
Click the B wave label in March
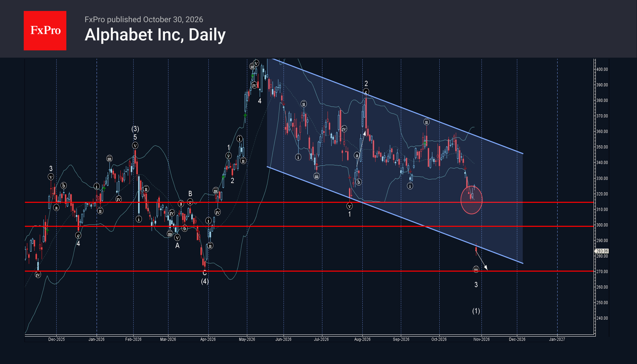click(x=190, y=194)
